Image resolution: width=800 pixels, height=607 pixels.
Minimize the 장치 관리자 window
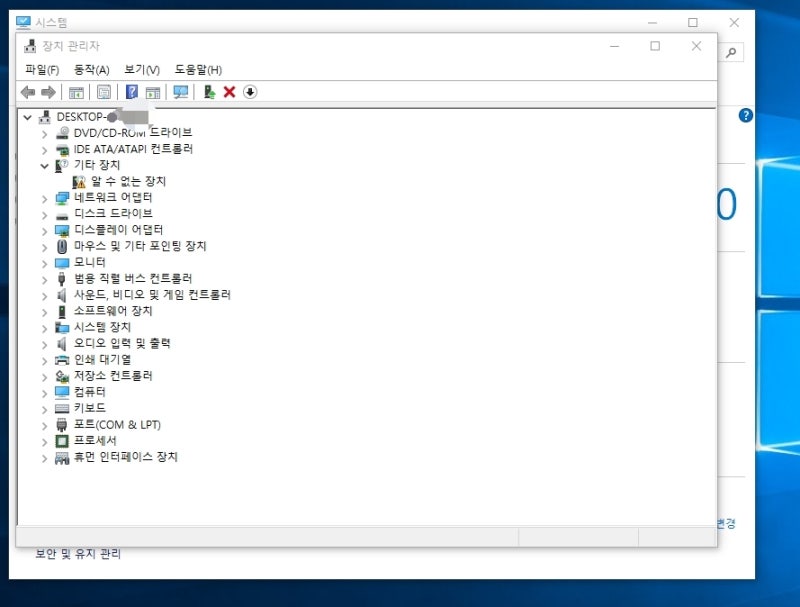pyautogui.click(x=614, y=46)
